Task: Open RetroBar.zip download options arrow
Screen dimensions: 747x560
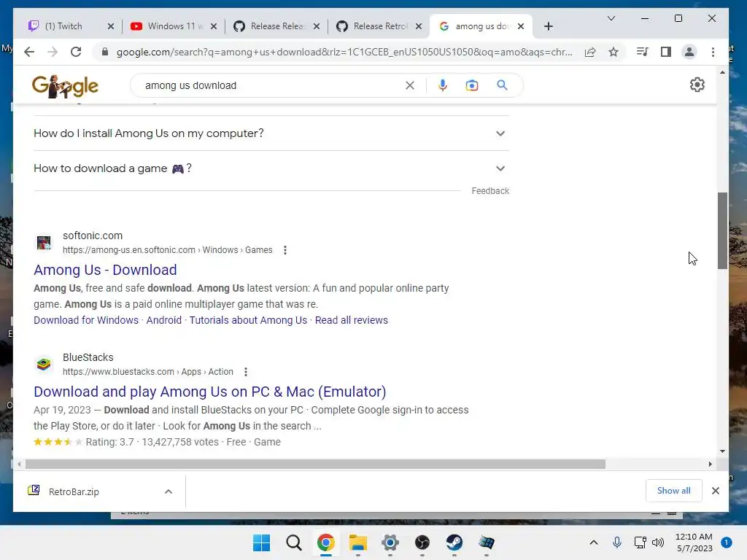Action: (169, 491)
